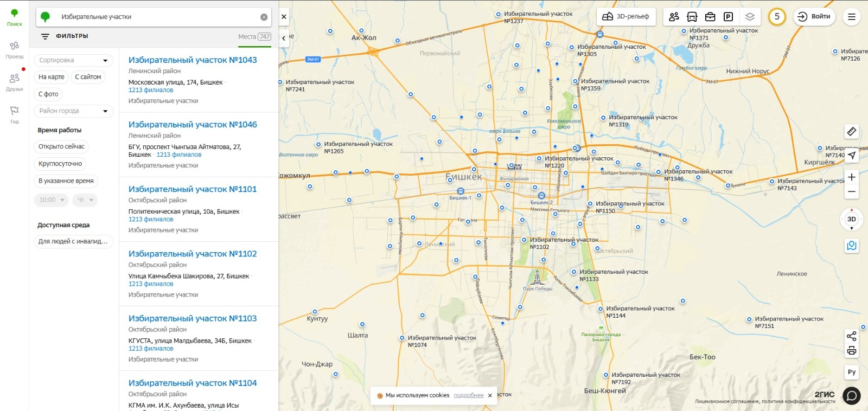
Task: Click the share icon
Action: coord(851,336)
